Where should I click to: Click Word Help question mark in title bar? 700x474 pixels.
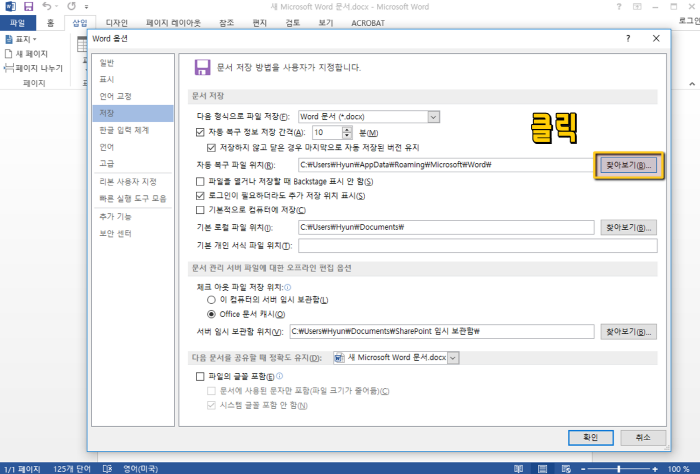click(619, 7)
